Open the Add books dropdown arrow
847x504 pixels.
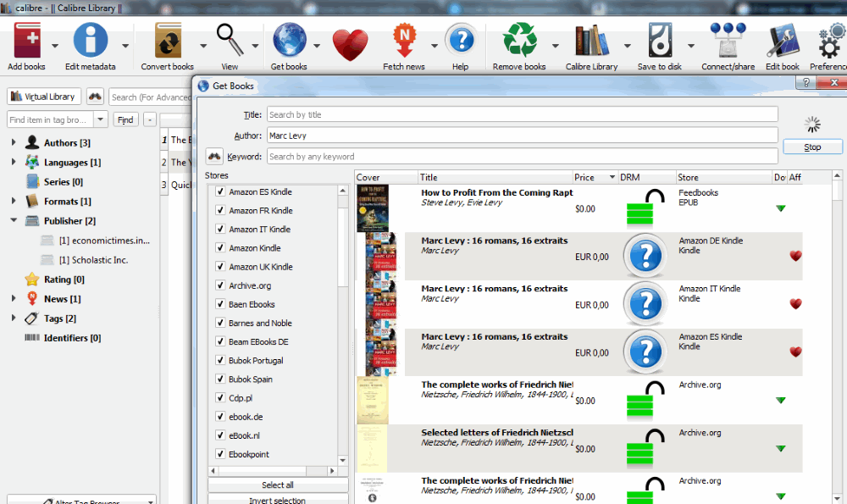point(55,46)
